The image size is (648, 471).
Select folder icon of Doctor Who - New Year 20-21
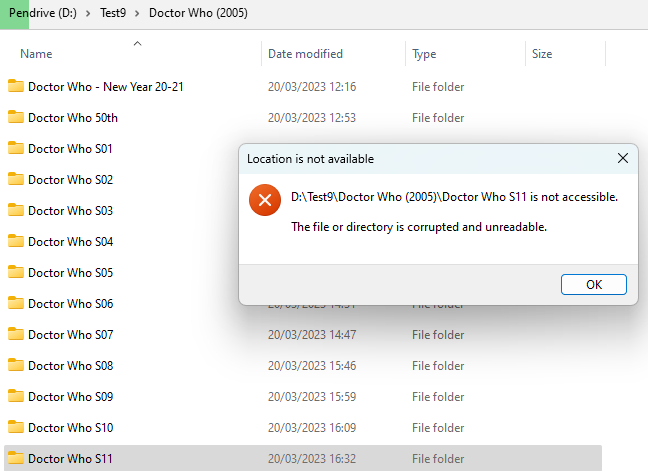pos(16,86)
